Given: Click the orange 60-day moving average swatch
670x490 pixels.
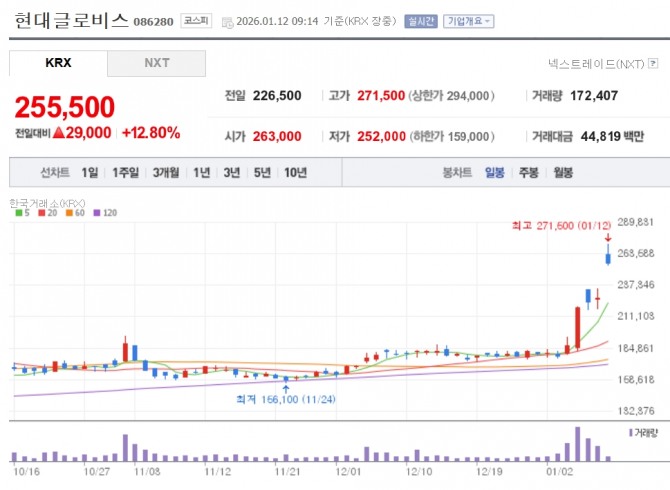Looking at the screenshot, I should click(69, 213).
